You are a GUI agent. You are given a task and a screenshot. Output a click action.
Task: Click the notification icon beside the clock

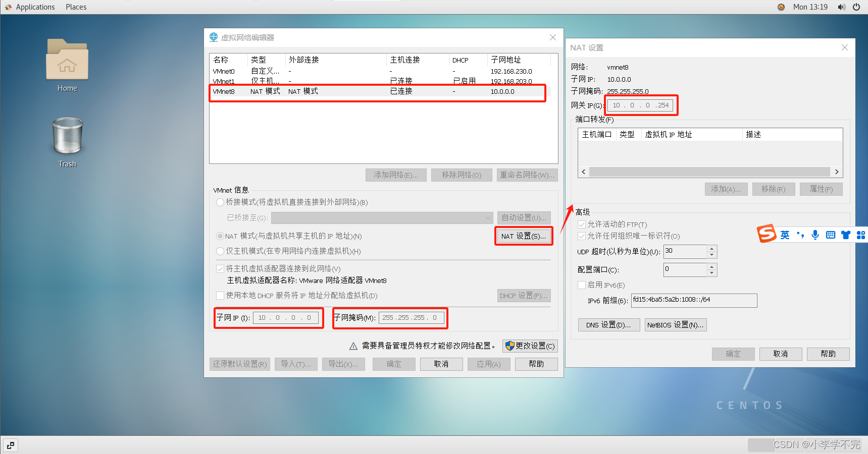point(781,7)
